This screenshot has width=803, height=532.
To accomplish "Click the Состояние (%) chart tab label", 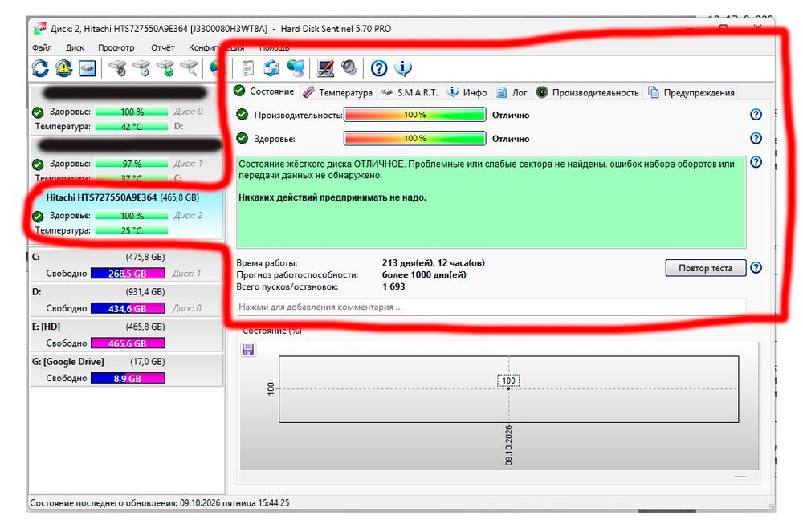I will 272,331.
